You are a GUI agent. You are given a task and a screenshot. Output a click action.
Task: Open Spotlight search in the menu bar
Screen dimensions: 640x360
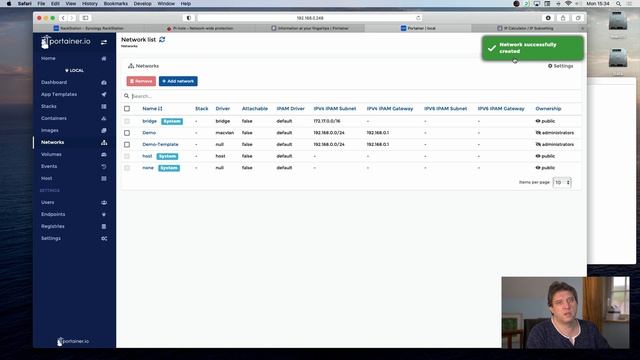click(618, 4)
